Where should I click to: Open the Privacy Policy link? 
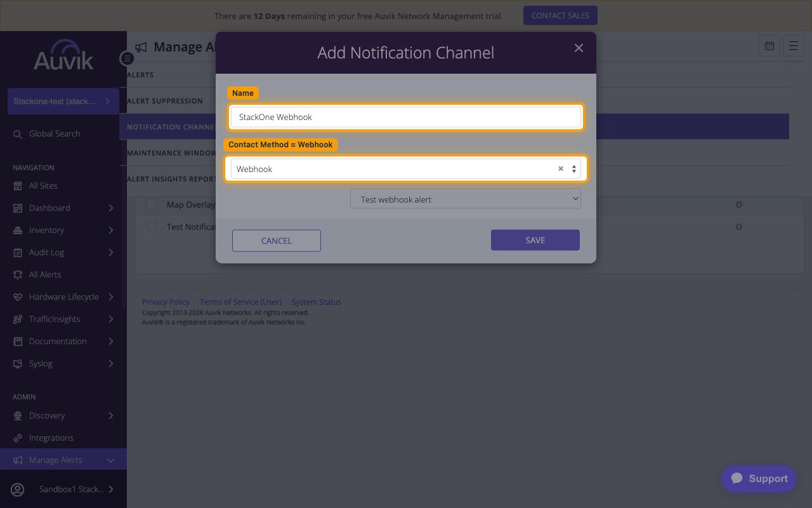(x=166, y=302)
